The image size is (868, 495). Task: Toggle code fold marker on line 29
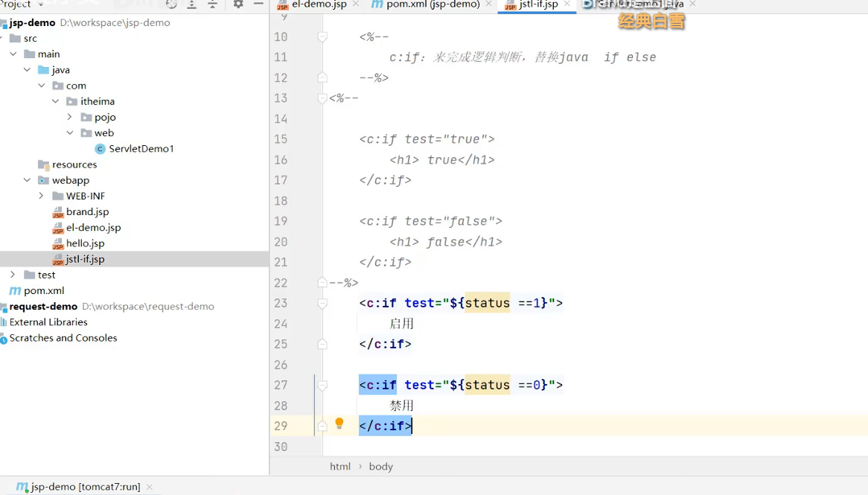[x=322, y=426]
